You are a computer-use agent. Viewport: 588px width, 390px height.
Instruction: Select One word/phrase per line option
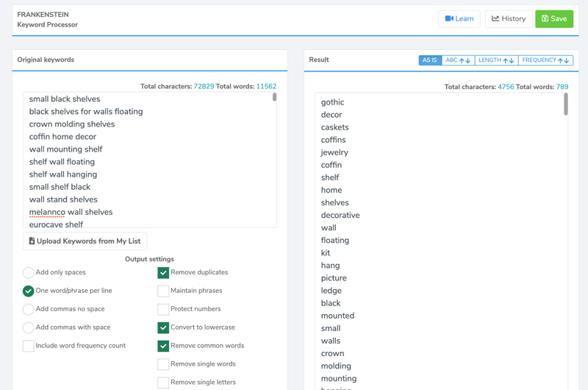28,291
